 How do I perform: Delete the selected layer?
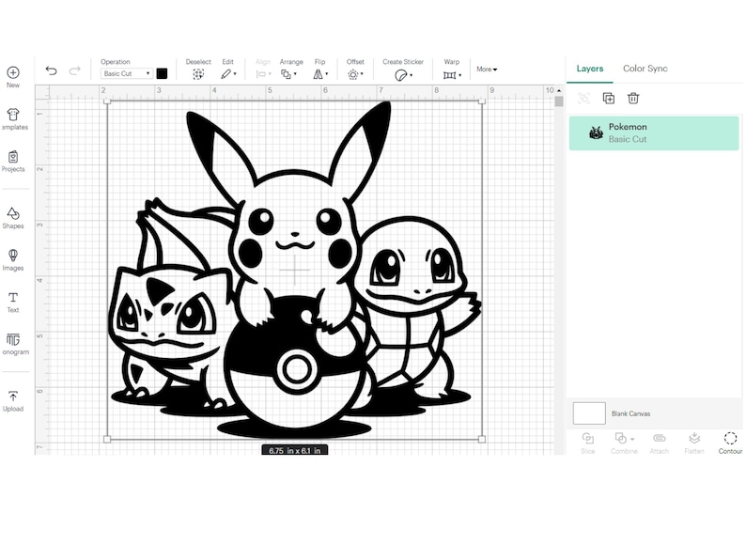tap(633, 98)
